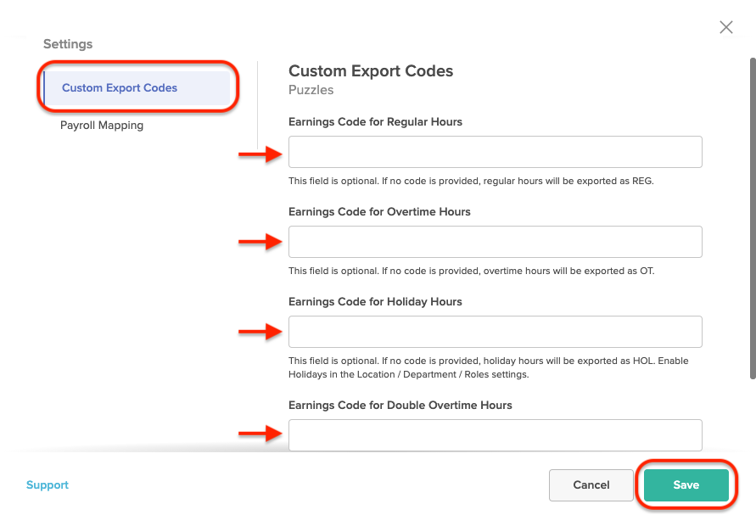Image resolution: width=756 pixels, height=532 pixels.
Task: Click the Settings title above the sidebar
Action: coord(68,44)
